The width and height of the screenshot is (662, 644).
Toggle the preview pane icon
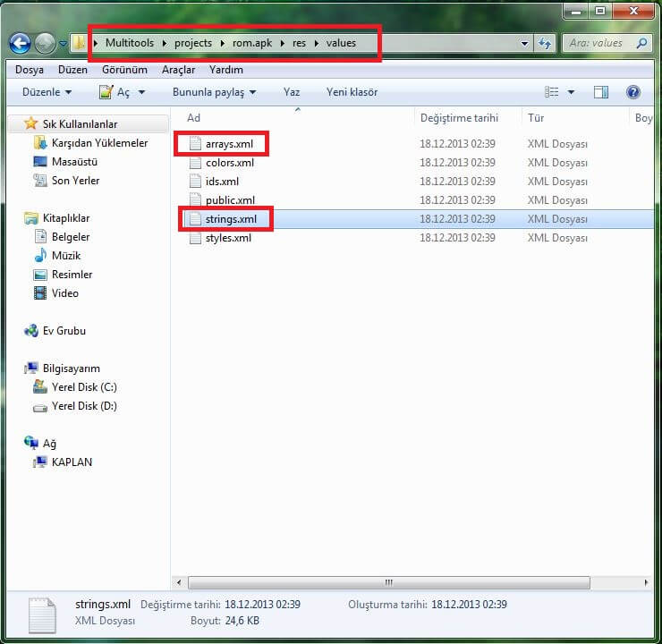600,92
